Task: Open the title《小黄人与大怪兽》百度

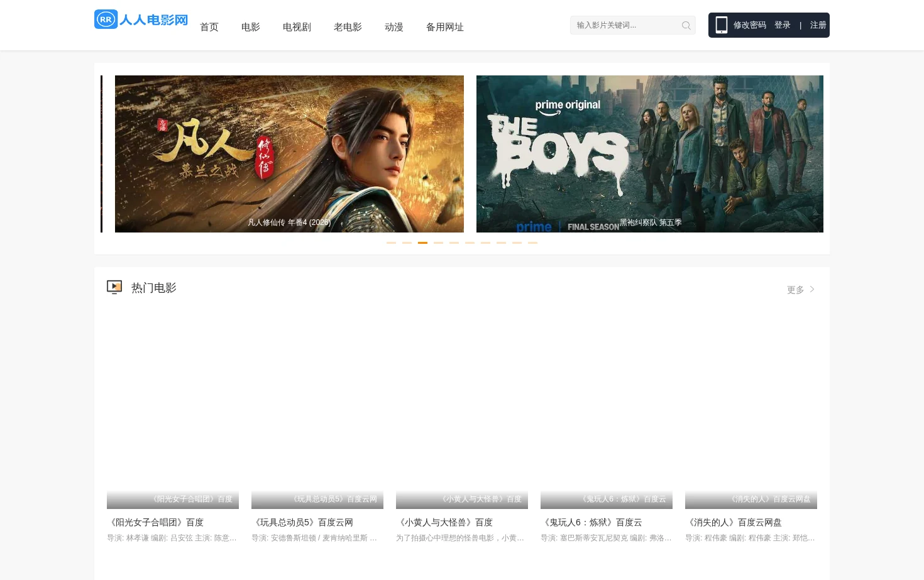Action: click(x=444, y=522)
